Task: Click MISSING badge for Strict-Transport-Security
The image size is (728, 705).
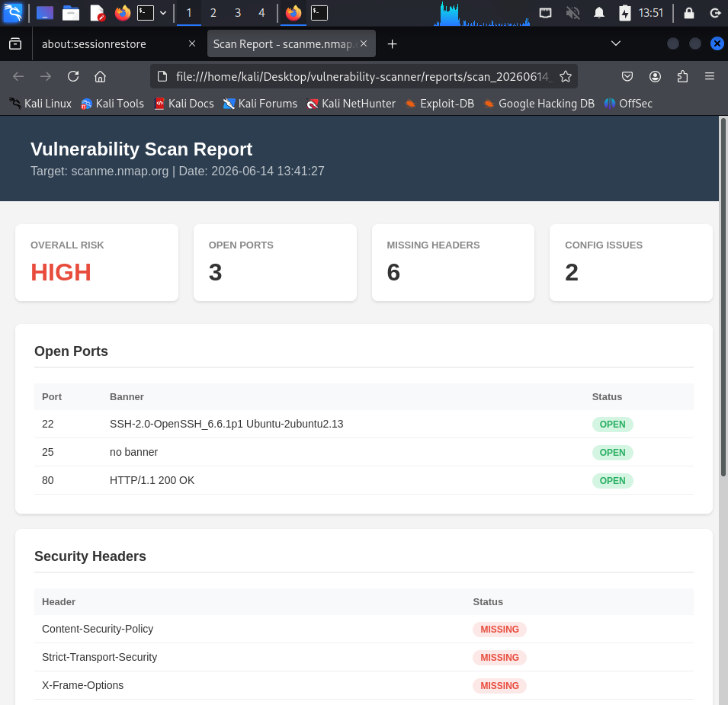Action: coord(499,658)
